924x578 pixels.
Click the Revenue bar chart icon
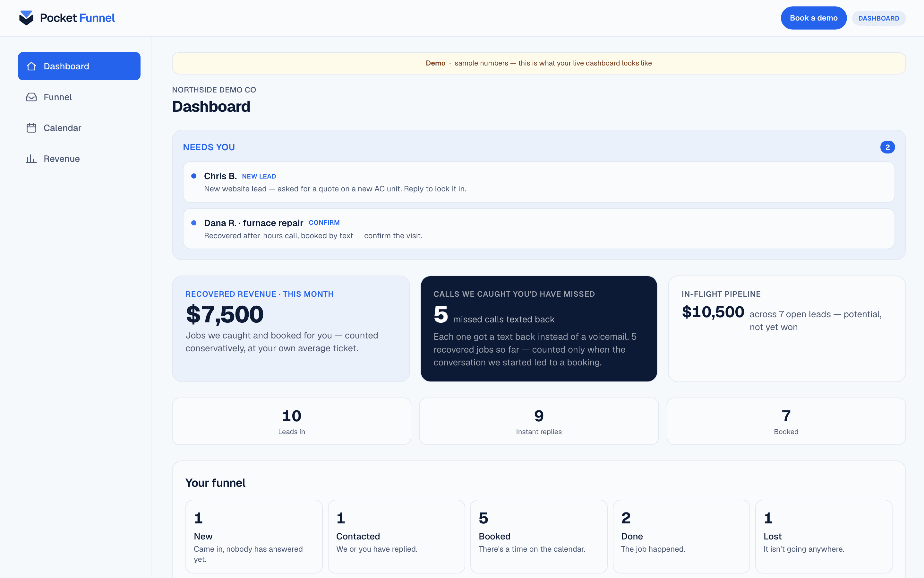coord(31,159)
